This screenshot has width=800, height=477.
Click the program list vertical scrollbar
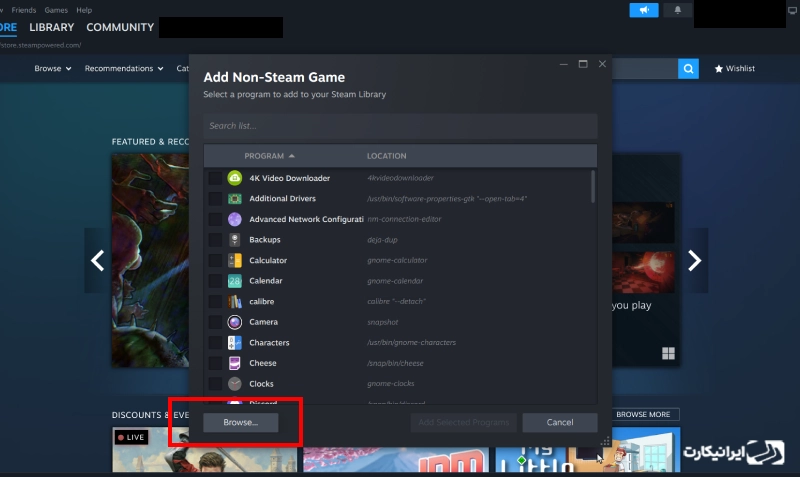[x=593, y=190]
